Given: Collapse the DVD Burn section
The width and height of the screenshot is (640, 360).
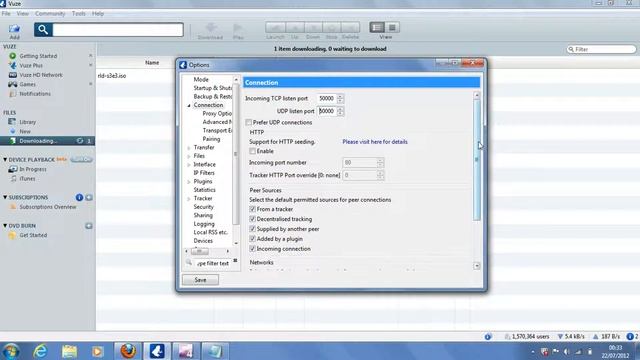Looking at the screenshot, I should 5,226.
